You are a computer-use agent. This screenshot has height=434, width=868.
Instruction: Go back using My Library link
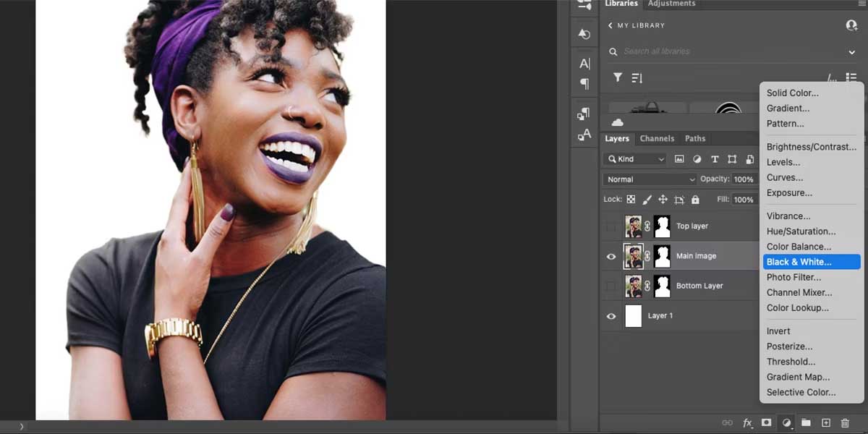click(635, 25)
